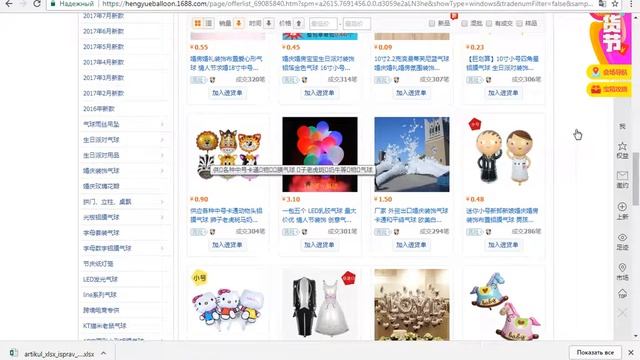Add ¥1.50 item to purchase list
640x360 pixels.
(411, 245)
